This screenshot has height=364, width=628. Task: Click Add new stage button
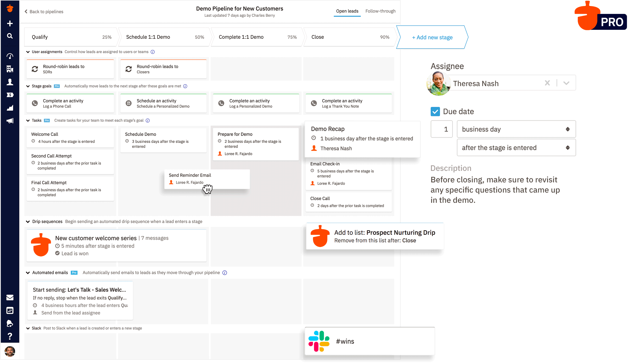coord(431,37)
